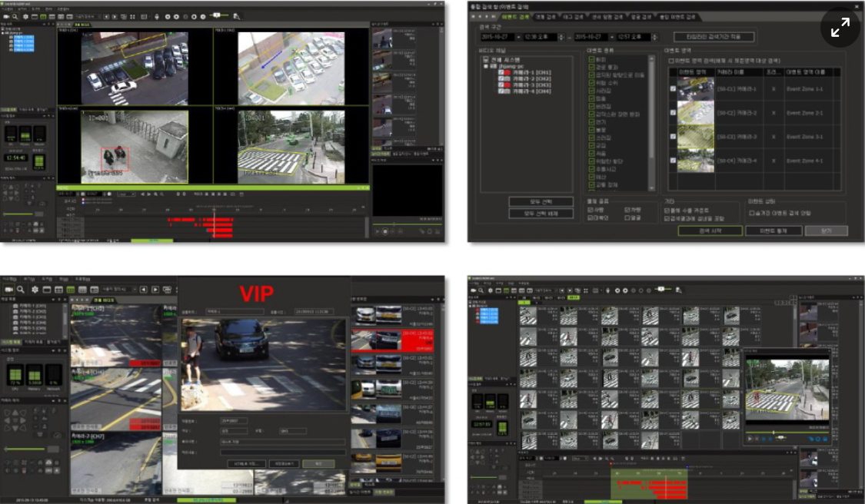Click the end time 12:57 spinner arrows
865x504 pixels.
coord(655,37)
